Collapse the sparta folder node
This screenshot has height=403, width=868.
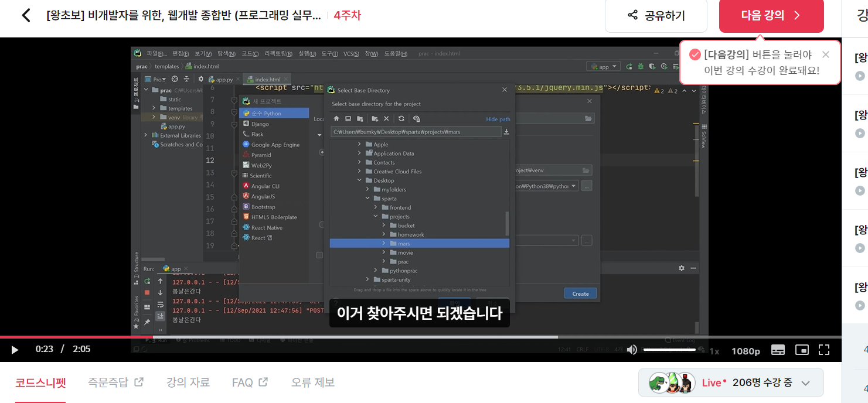click(x=367, y=199)
